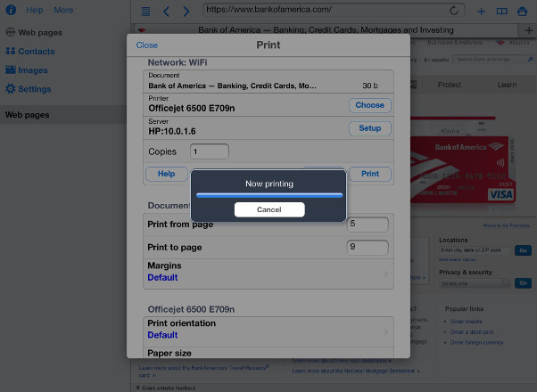This screenshot has width=537, height=392.
Task: Select Web pages with globe icon
Action: pyautogui.click(x=34, y=32)
